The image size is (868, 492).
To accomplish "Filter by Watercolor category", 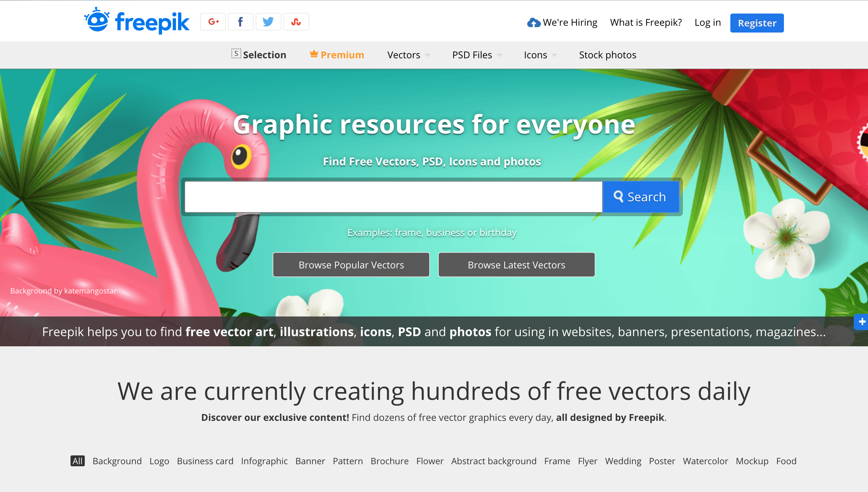I will coord(705,461).
